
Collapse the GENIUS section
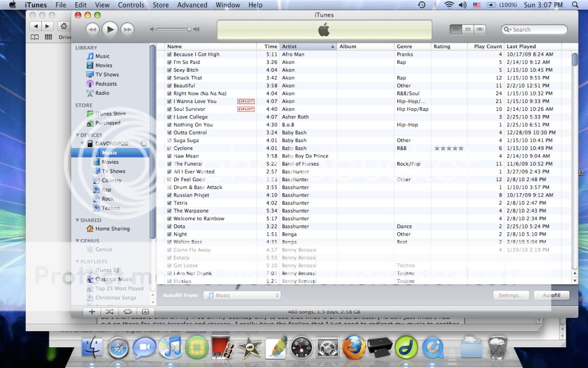tap(78, 241)
